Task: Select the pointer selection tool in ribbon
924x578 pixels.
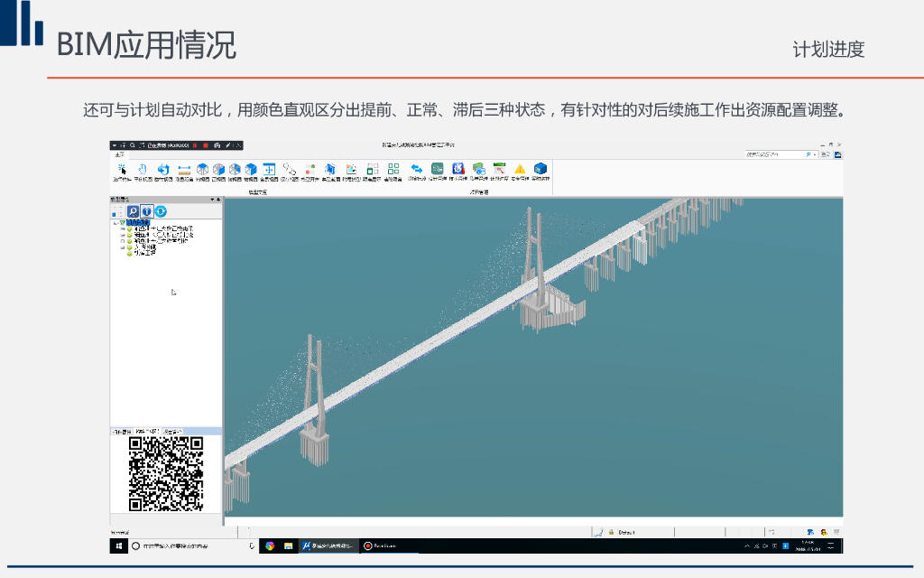Action: point(122,169)
